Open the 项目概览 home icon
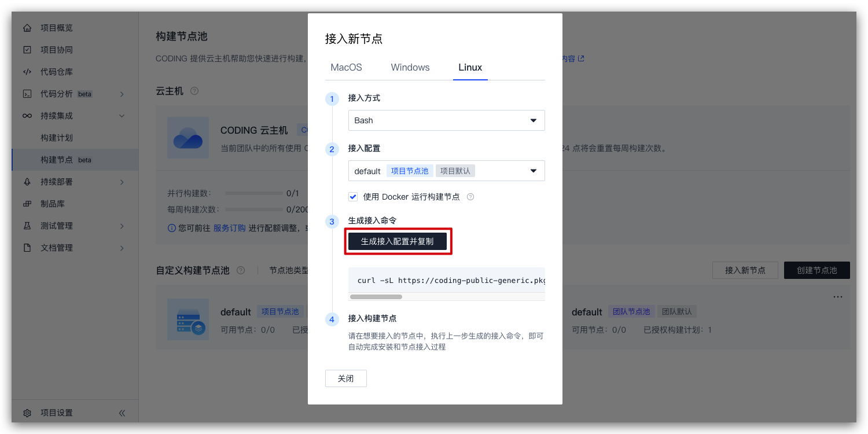868x434 pixels. (x=27, y=28)
